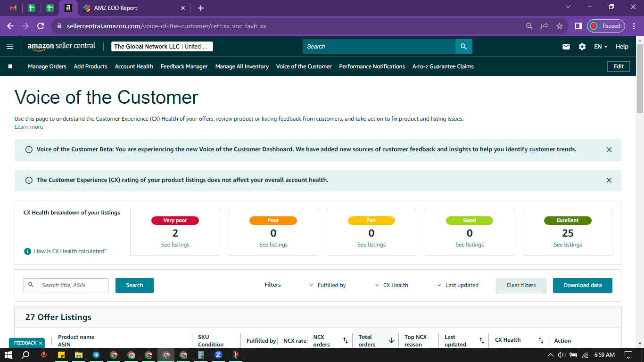Open Sticky Notes from the taskbar
The height and width of the screenshot is (362, 644).
tap(61, 355)
